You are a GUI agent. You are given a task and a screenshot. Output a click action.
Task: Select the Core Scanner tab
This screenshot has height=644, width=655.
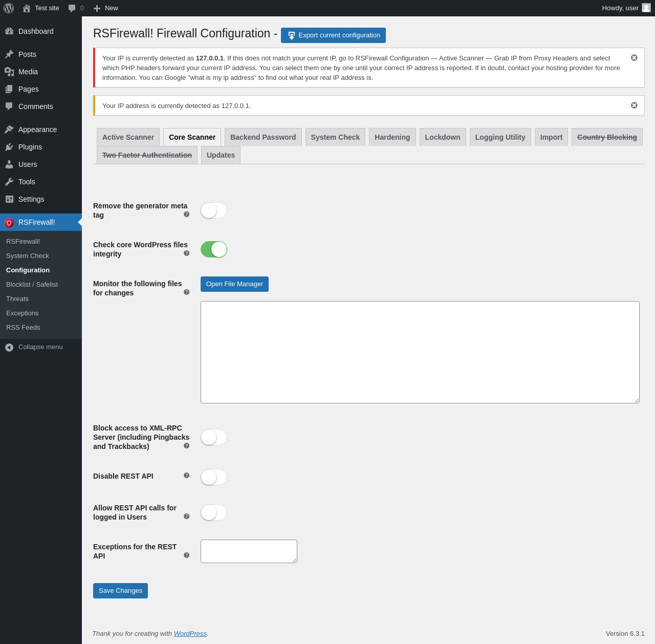(x=192, y=137)
